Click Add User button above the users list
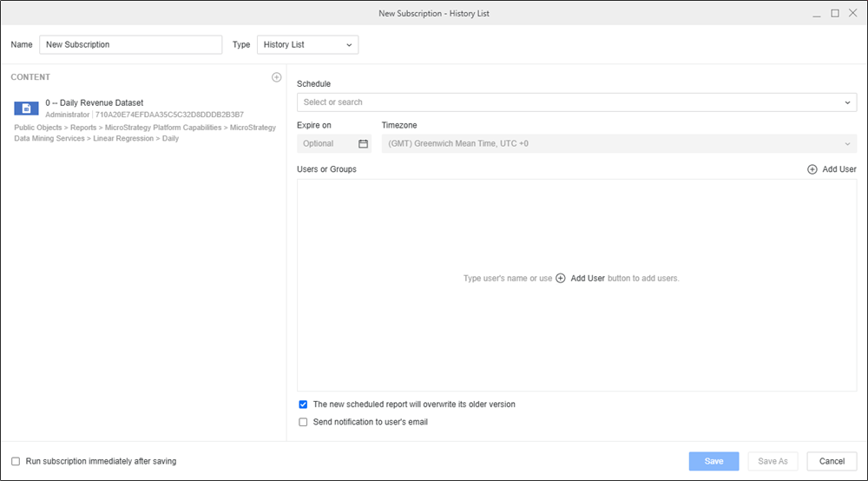Viewport: 868px width, 481px height. 832,169
